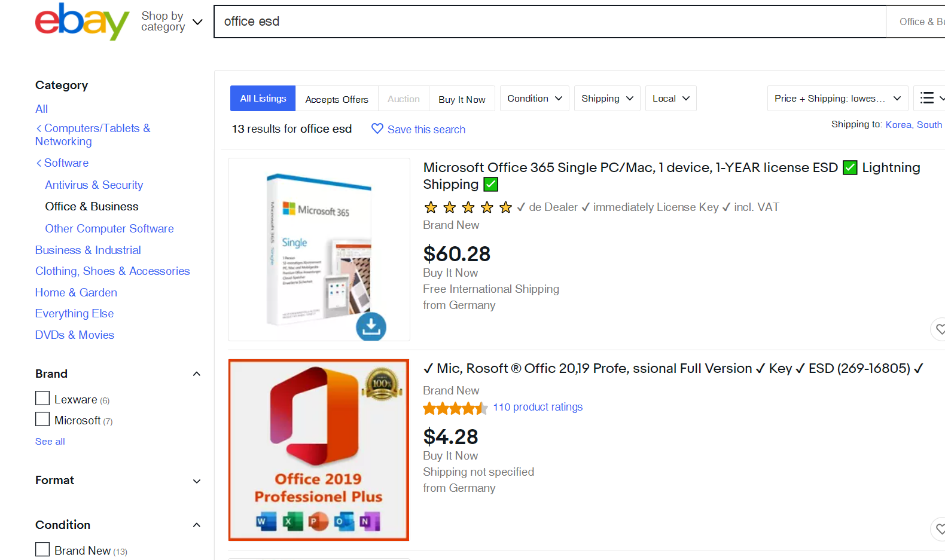945x560 pixels.
Task: Add Office 2019 listing to watchlist heart
Action: (939, 529)
